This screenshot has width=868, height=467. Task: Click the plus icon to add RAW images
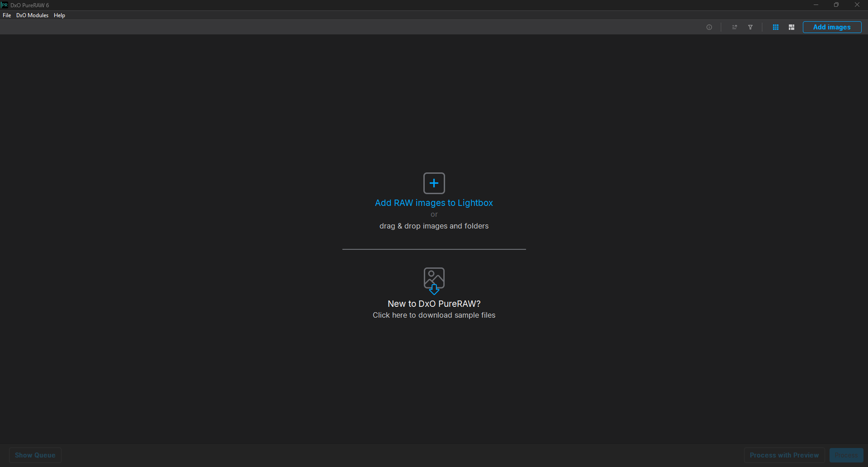pyautogui.click(x=434, y=183)
